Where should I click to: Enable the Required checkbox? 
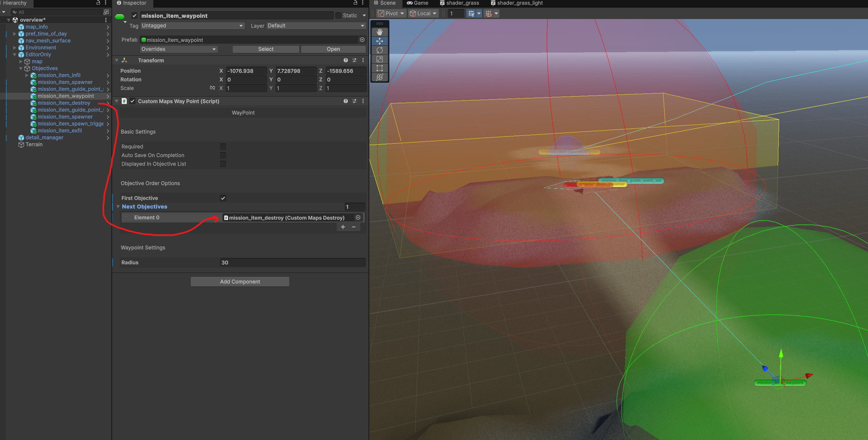tap(223, 146)
